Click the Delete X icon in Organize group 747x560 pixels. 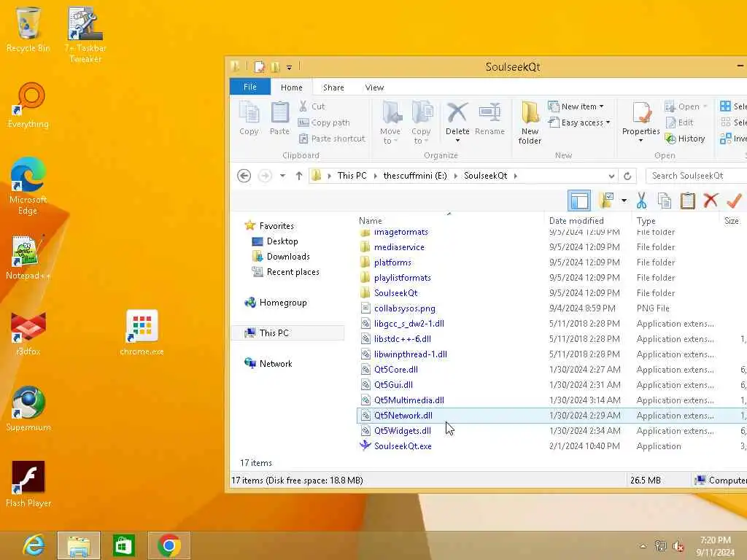click(x=457, y=113)
